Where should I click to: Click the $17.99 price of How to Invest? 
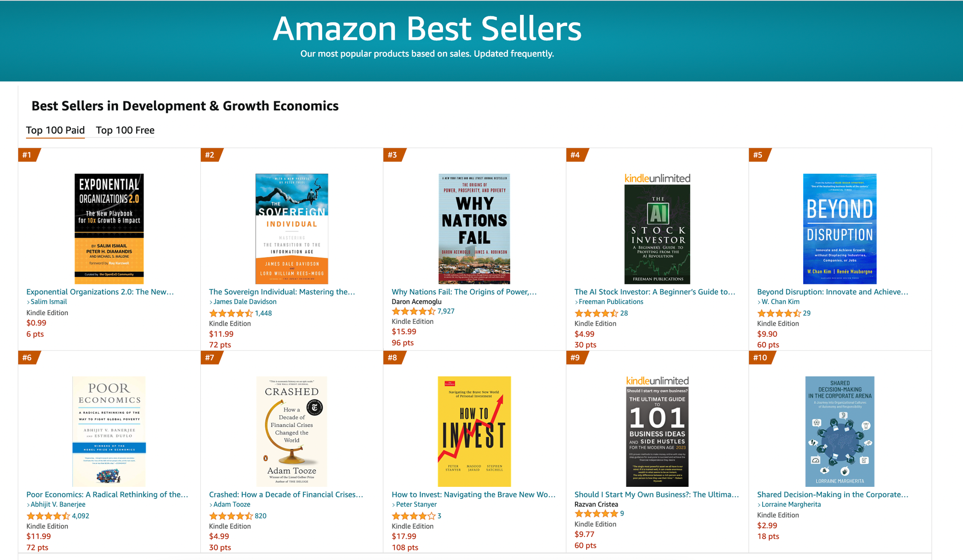tap(404, 536)
